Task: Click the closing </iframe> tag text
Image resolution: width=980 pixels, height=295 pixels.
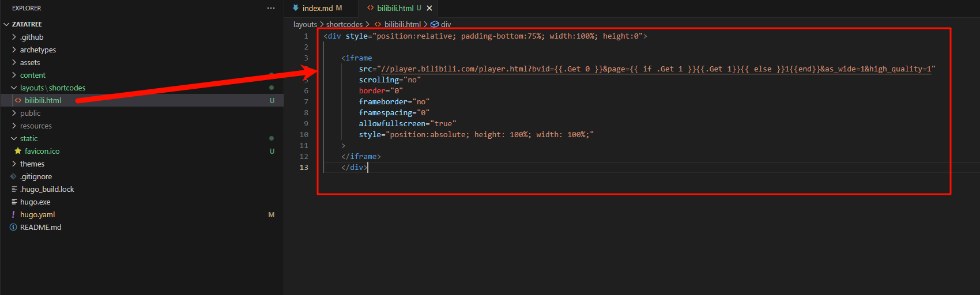Action: pos(361,157)
